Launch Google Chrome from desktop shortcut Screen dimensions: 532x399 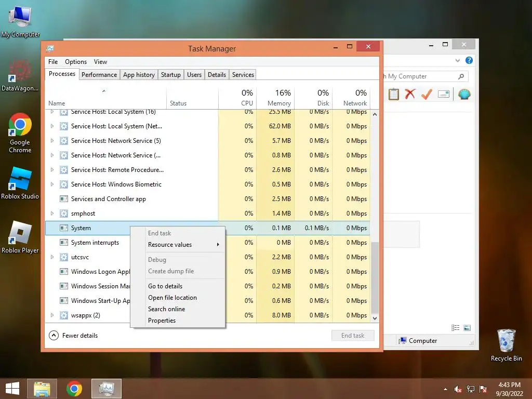20,132
